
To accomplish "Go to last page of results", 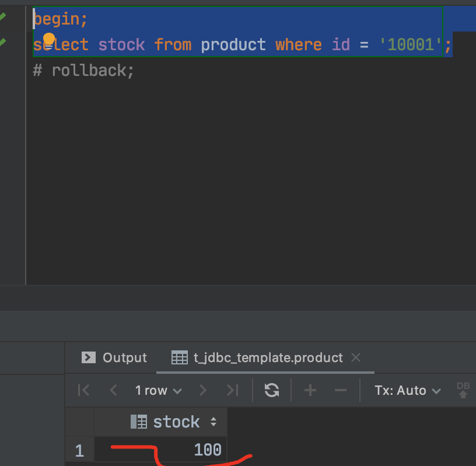I will [232, 390].
